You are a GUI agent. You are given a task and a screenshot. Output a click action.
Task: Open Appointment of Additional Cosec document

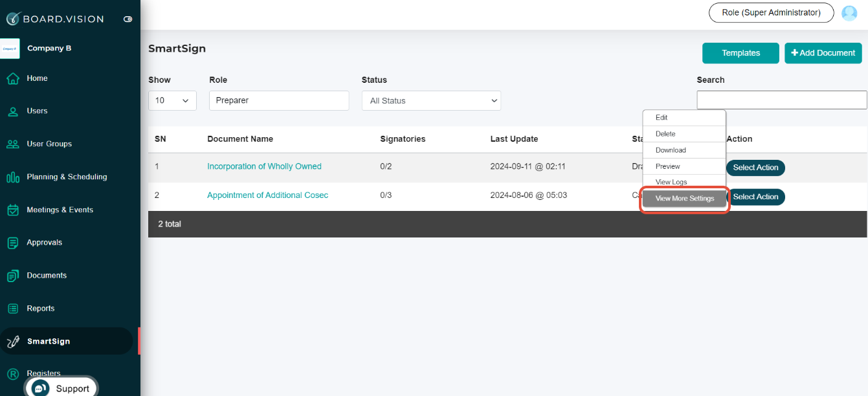(x=267, y=195)
